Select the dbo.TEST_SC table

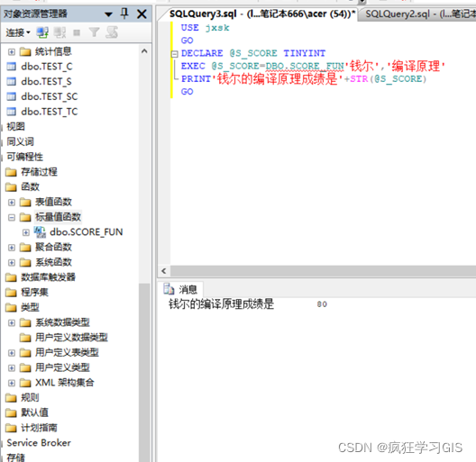(50, 96)
